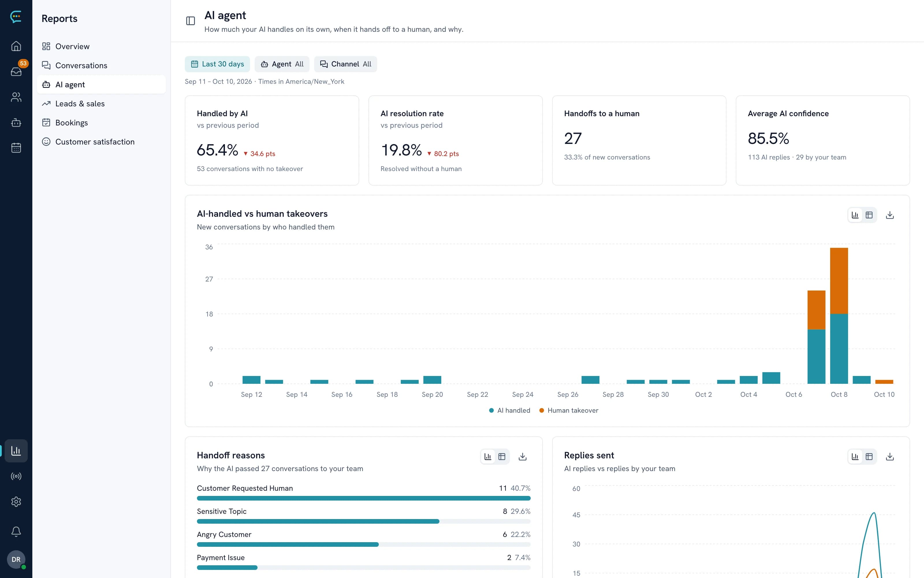The width and height of the screenshot is (924, 578).
Task: Switch AI-handled vs human takeovers to chart view
Action: click(x=855, y=215)
